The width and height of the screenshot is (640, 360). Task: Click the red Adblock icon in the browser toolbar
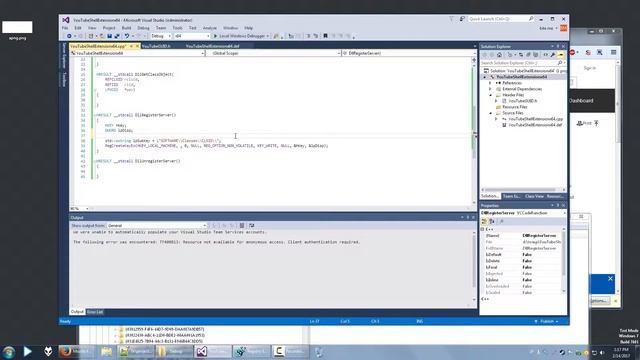572,52
